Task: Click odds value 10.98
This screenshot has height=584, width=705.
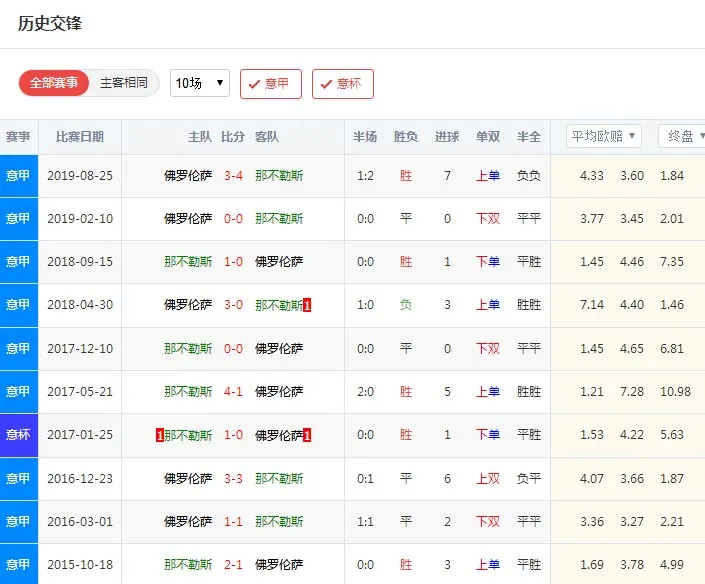Action: (x=675, y=392)
